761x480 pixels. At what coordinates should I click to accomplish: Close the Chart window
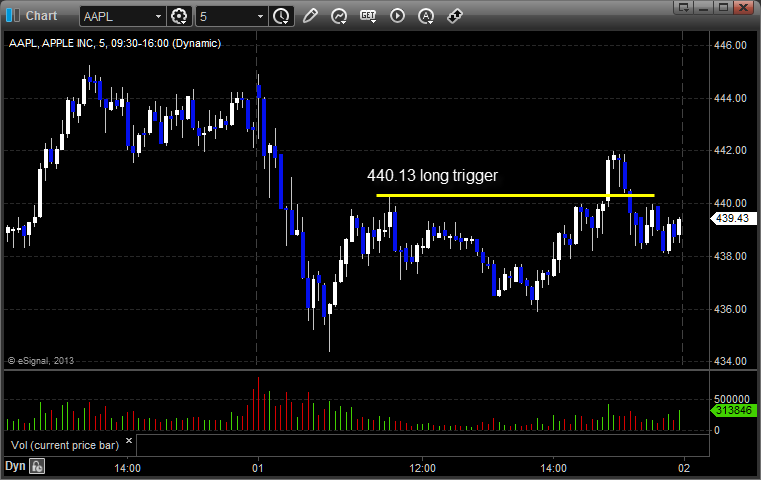pos(743,7)
